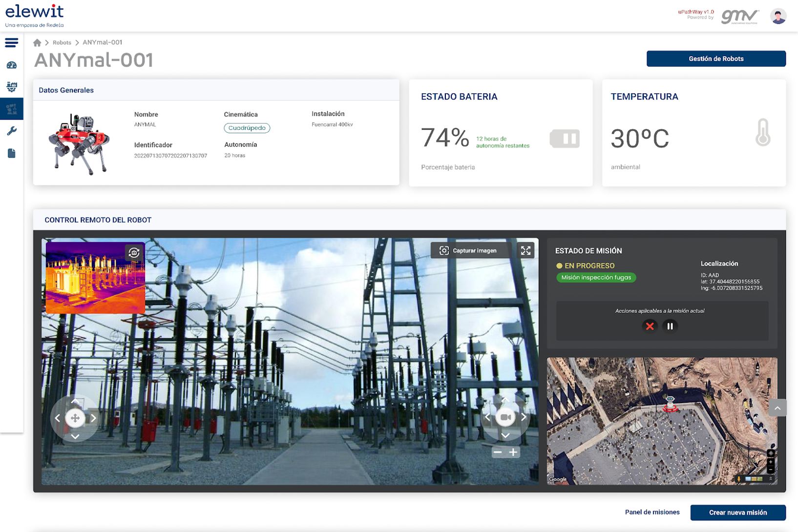Click the Capturar imagen control

(x=469, y=250)
